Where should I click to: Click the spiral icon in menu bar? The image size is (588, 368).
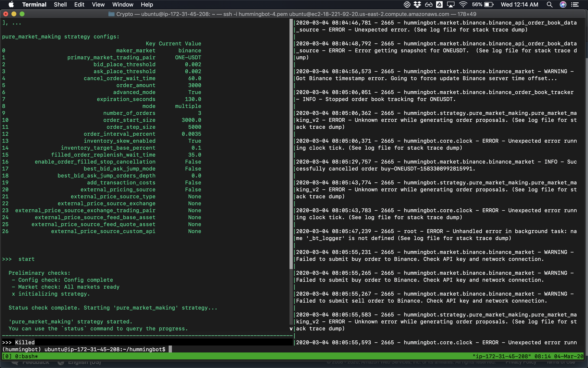pyautogui.click(x=407, y=4)
